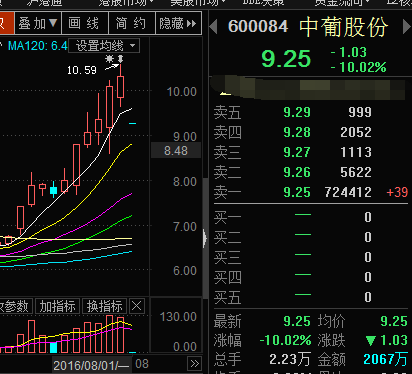Collapse side panel via divider arrow

(x=205, y=239)
